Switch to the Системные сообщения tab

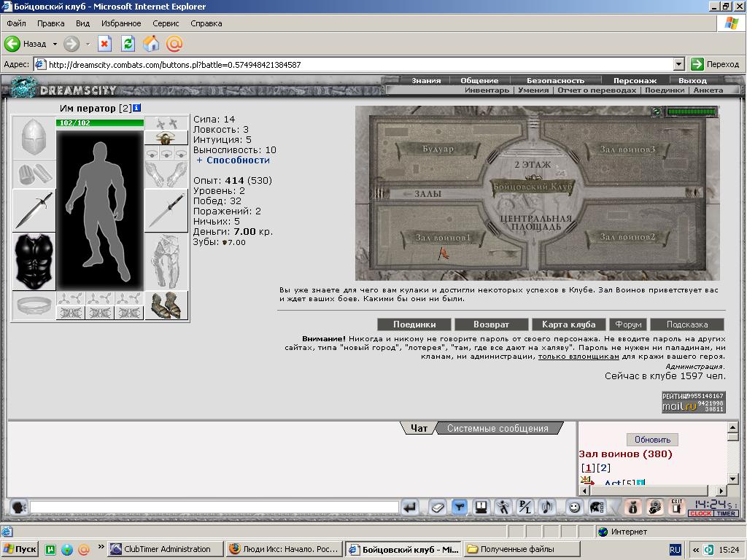pyautogui.click(x=498, y=428)
